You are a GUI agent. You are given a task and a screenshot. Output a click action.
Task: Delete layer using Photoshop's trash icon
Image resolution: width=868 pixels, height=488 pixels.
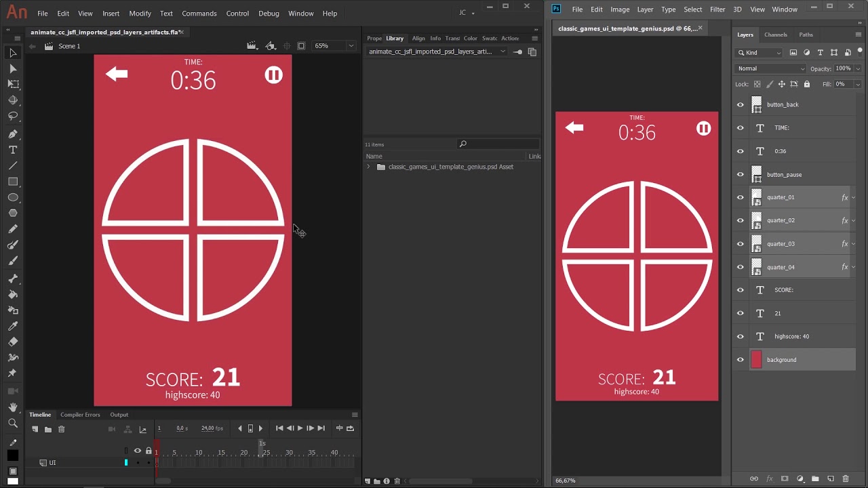846,479
